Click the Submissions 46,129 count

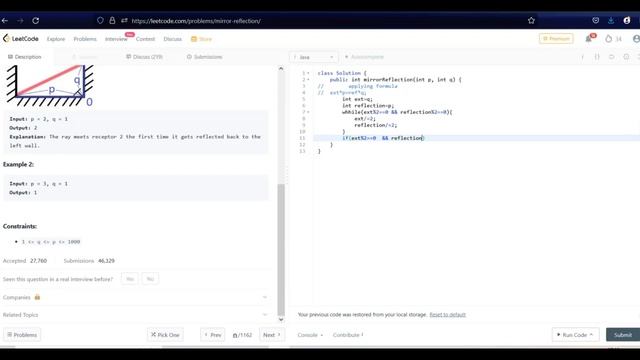point(106,260)
